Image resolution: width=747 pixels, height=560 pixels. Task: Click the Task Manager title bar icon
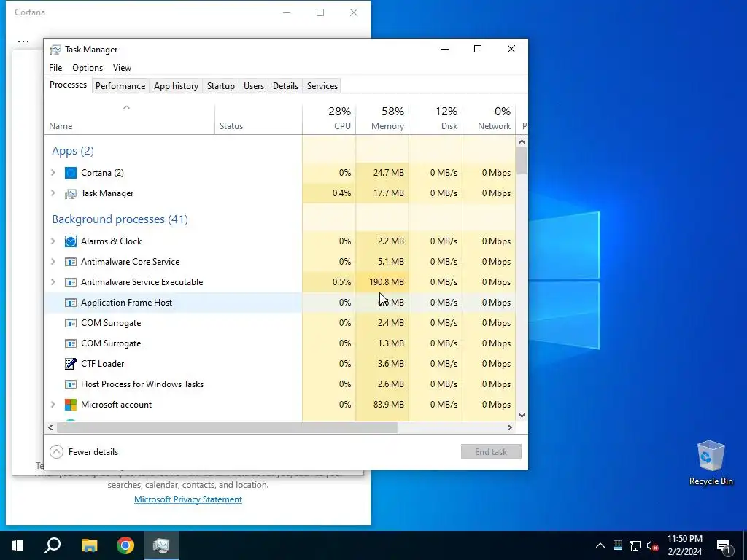click(55, 50)
